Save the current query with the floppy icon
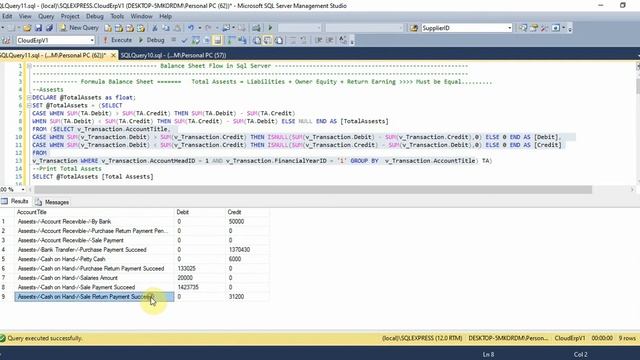 [38, 28]
